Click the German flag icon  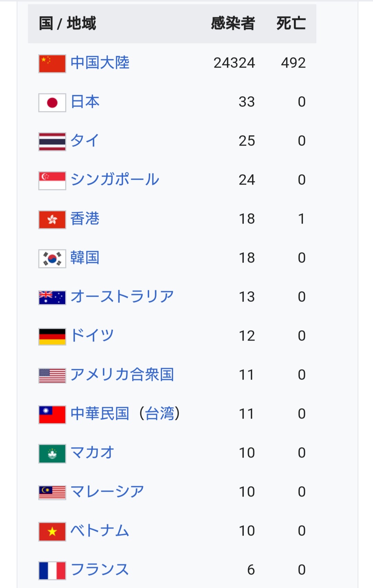52,337
